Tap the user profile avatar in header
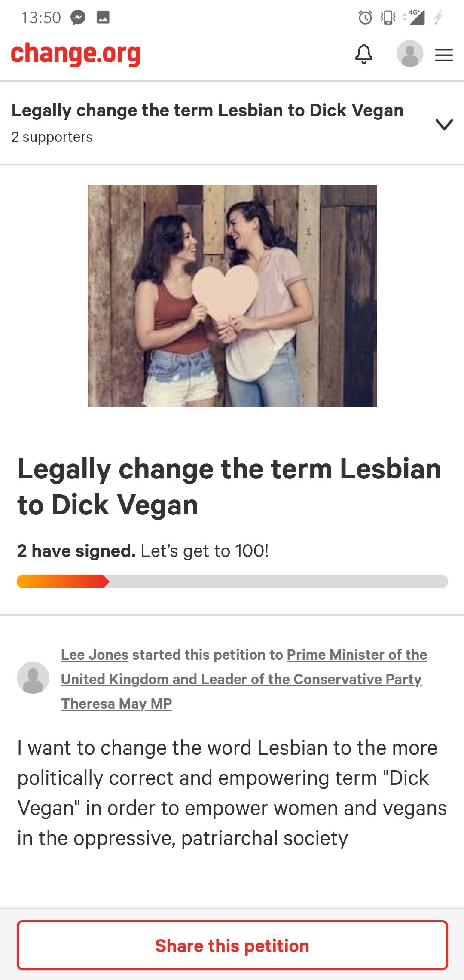The width and height of the screenshot is (464, 980). click(409, 54)
